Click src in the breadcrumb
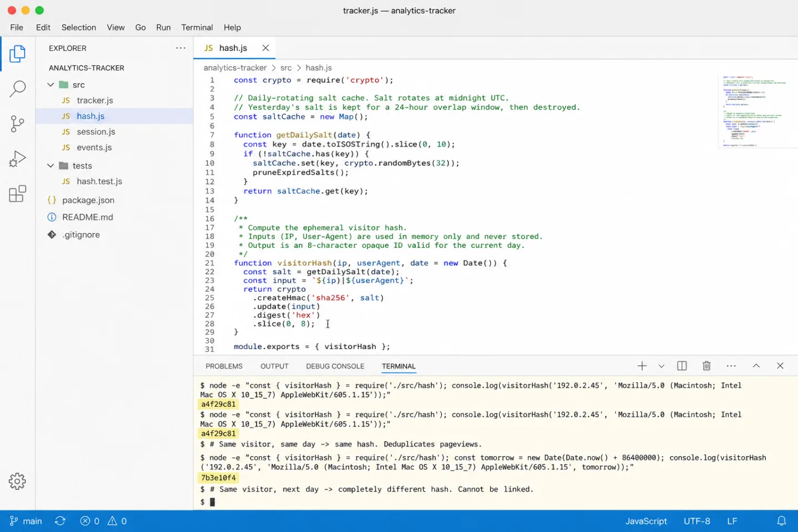This screenshot has height=532, width=798. (x=286, y=68)
